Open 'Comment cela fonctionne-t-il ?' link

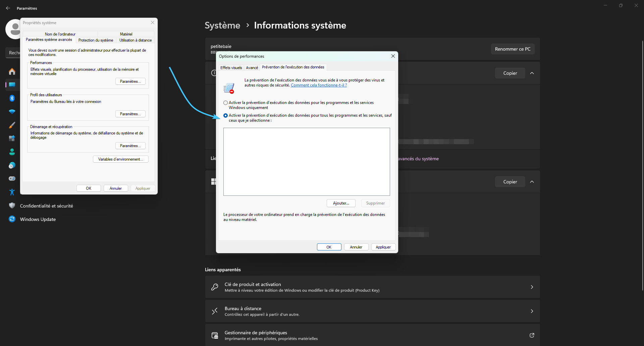319,85
